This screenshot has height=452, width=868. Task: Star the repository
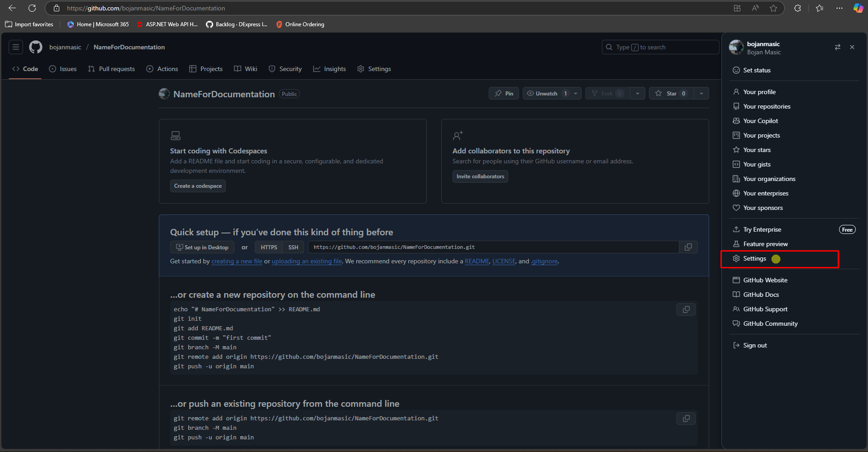coord(671,94)
